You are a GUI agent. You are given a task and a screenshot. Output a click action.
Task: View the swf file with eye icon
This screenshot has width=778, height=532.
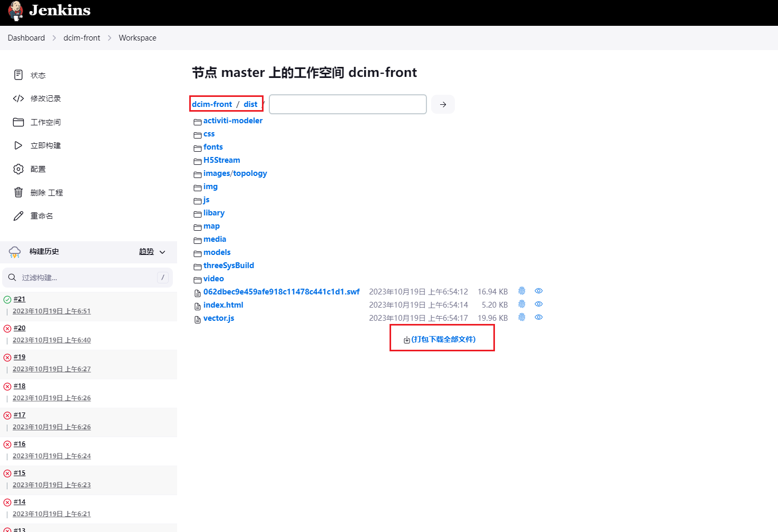click(x=539, y=291)
